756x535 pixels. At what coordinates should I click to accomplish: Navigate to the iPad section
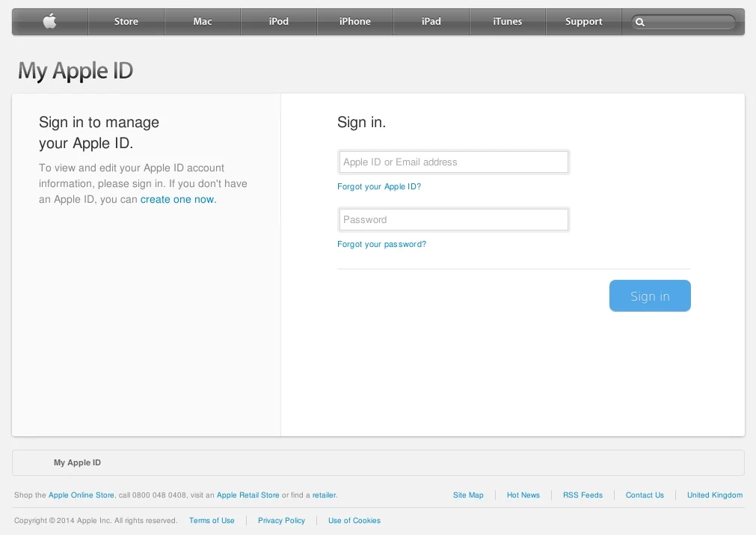point(431,21)
